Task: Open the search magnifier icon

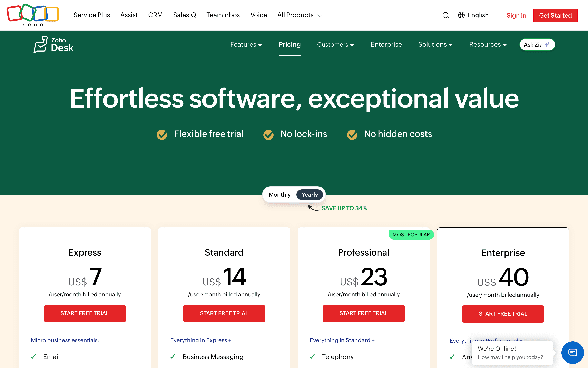Action: pos(445,15)
